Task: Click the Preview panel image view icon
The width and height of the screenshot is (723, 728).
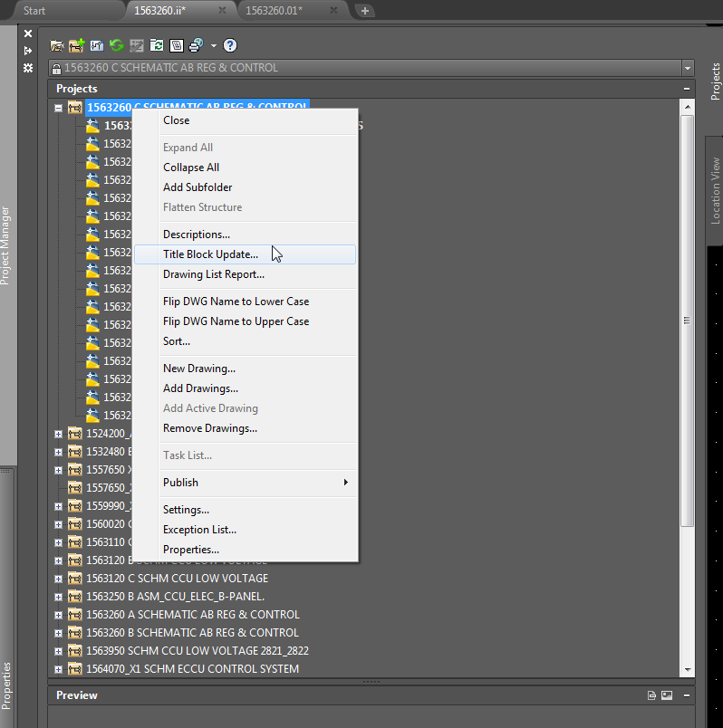Action: [x=667, y=695]
